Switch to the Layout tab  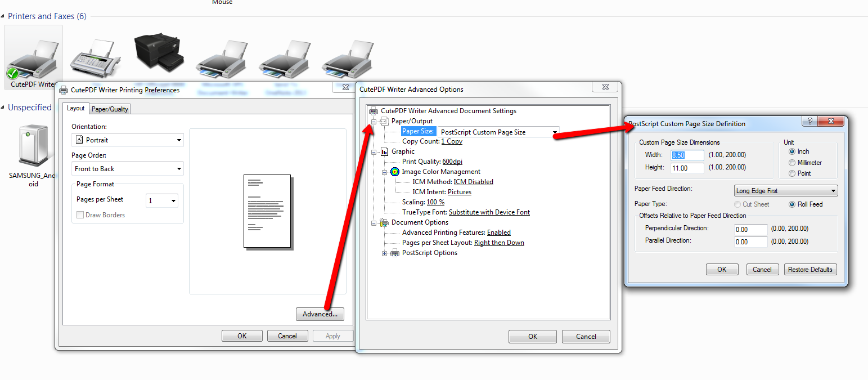76,108
